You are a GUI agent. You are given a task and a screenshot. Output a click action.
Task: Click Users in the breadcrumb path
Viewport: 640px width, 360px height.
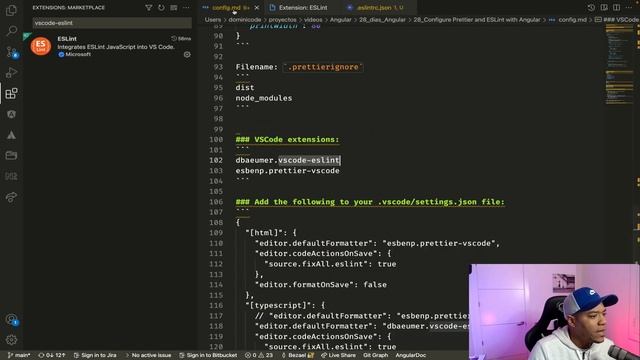213,20
